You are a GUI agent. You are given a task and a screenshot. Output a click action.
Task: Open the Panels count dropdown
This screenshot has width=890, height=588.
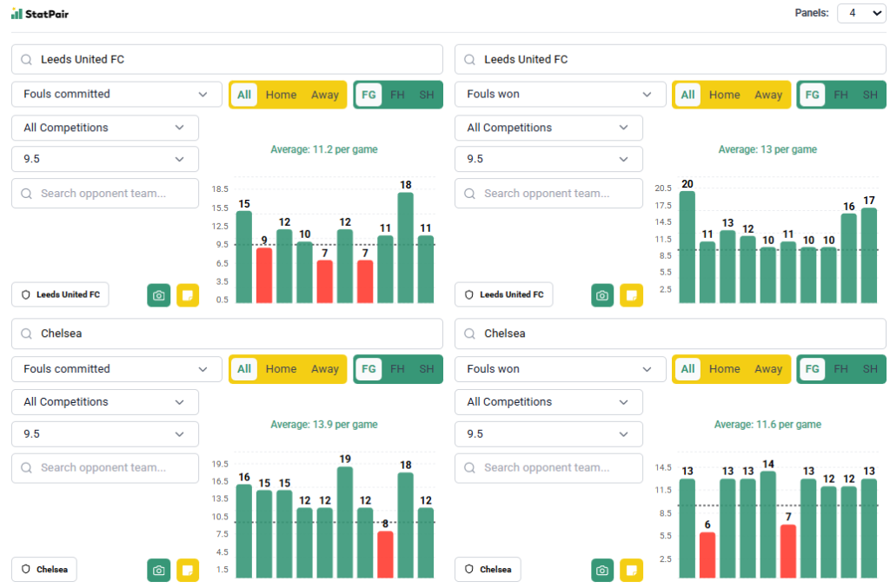860,13
